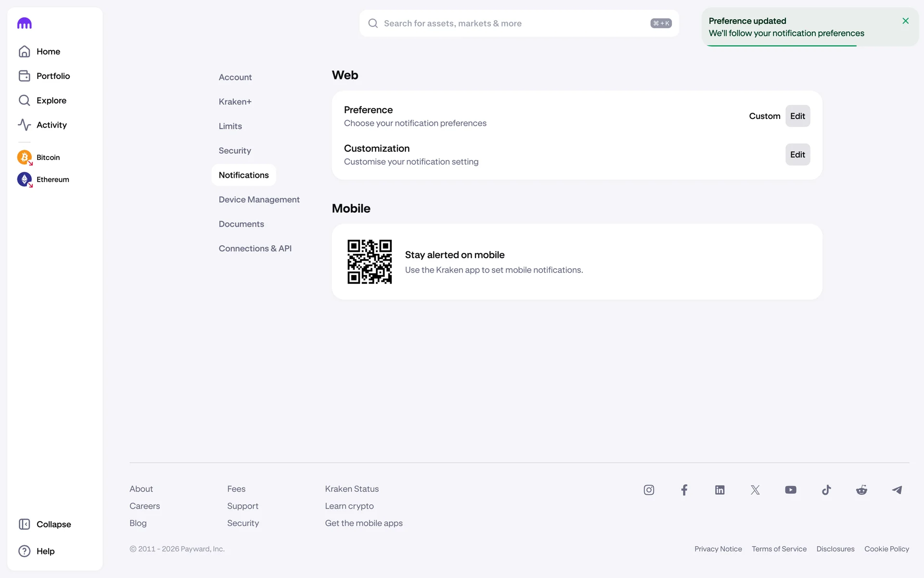Viewport: 924px width, 578px height.
Task: Click the Telegram social icon
Action: [897, 490]
